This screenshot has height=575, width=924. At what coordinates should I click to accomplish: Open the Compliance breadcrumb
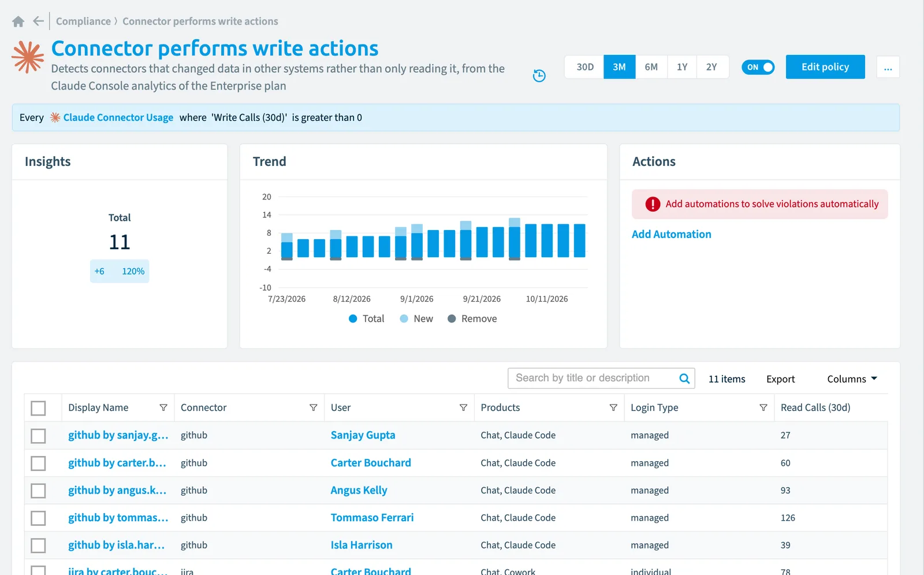[83, 21]
